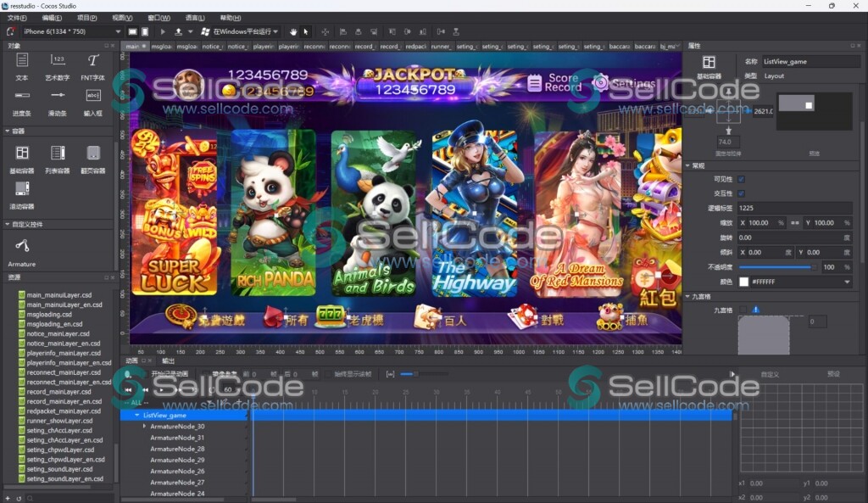The image size is (868, 503).
Task: Open the 文件 menu
Action: click(x=17, y=18)
